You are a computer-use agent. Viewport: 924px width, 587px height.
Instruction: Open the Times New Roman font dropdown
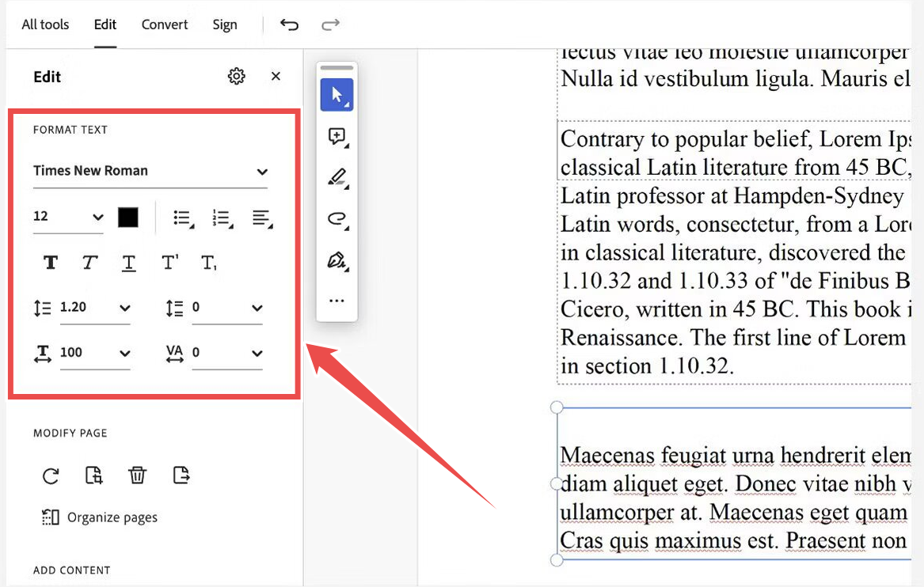coord(150,171)
